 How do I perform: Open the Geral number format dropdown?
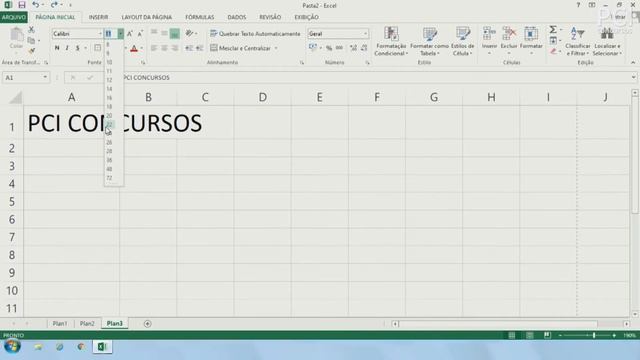pos(365,33)
